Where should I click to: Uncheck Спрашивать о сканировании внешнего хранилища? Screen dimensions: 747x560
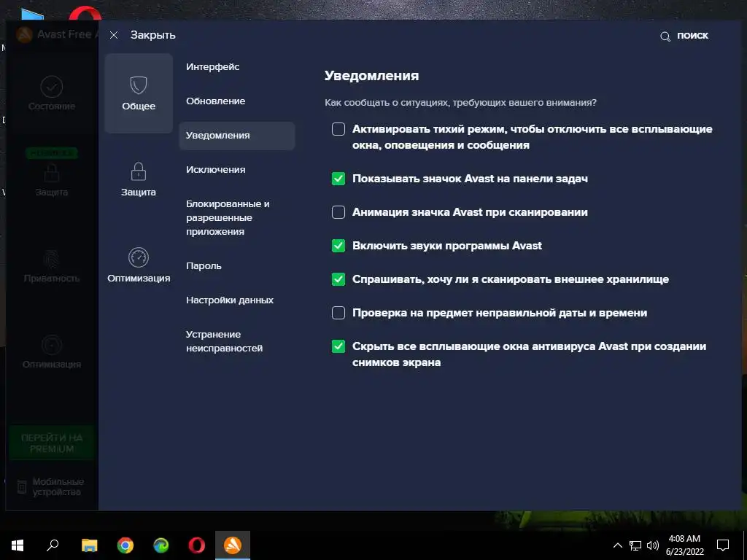(338, 279)
